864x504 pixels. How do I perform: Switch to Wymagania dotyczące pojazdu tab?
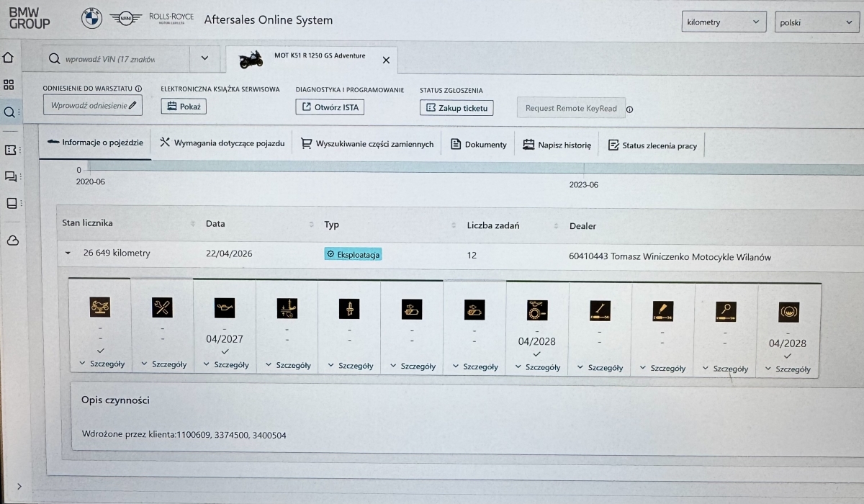[x=222, y=144]
